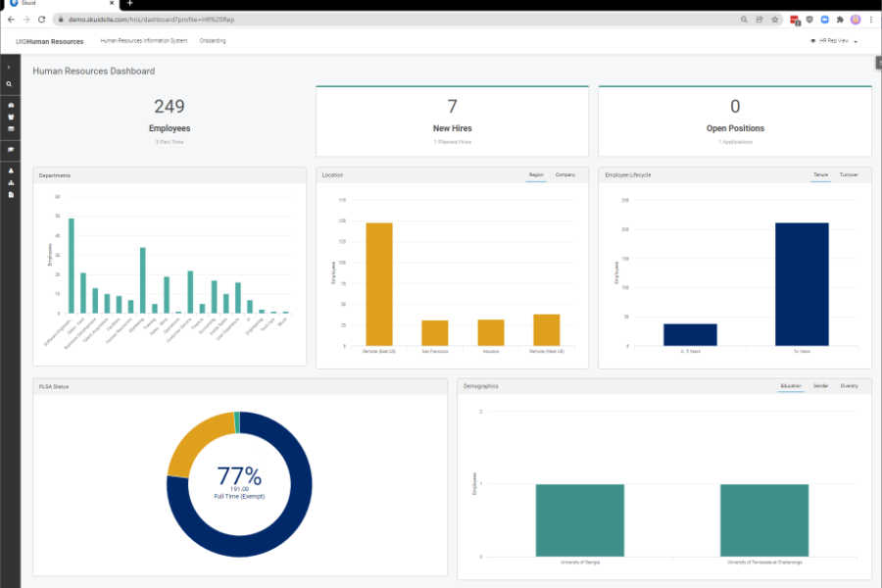Click the zoom magnifier in address bar
The image size is (882, 588).
tap(744, 20)
